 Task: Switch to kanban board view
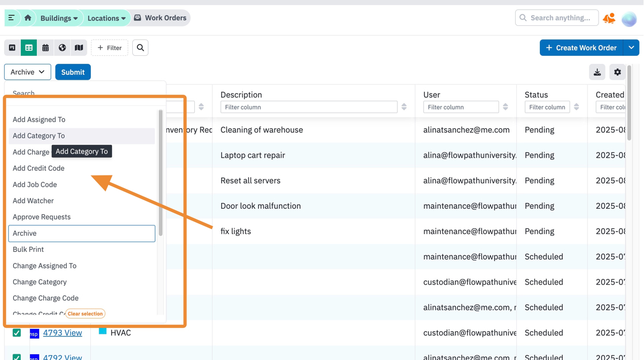12,48
